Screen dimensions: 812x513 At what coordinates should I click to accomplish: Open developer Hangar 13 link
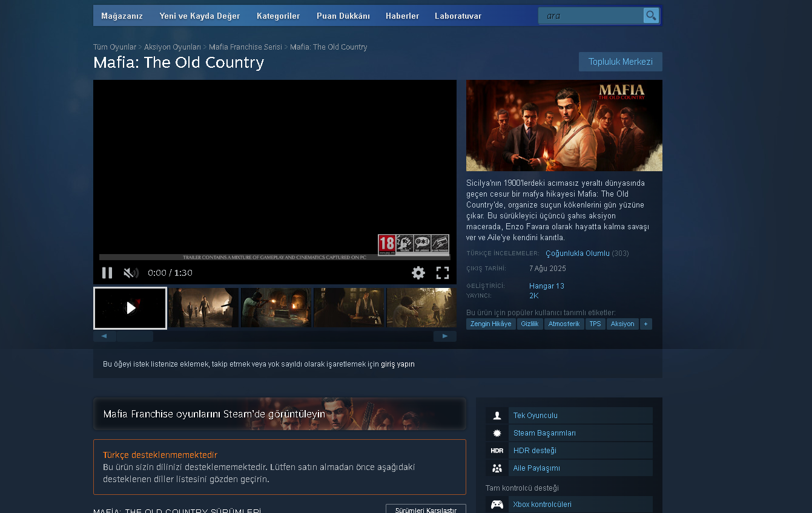(547, 286)
